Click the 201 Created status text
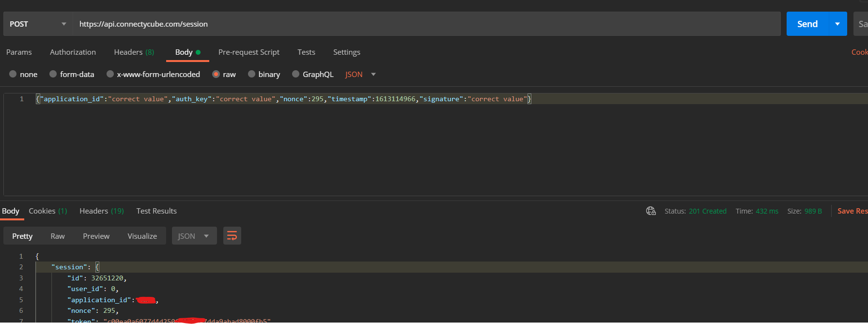 (x=708, y=211)
